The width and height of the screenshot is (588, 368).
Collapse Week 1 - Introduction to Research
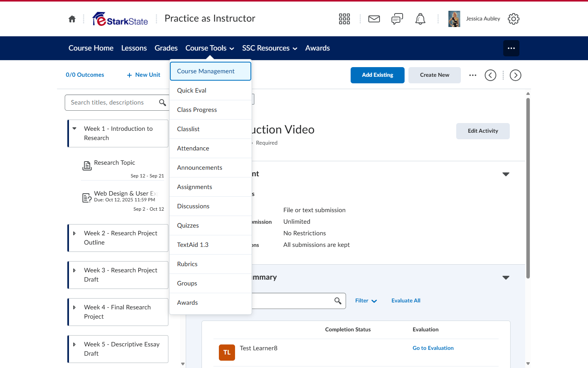74,128
